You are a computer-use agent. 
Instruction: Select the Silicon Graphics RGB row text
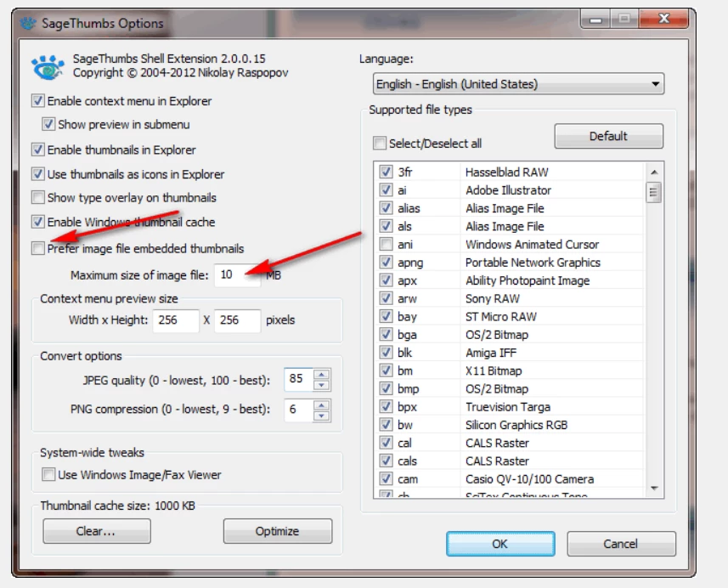(516, 425)
